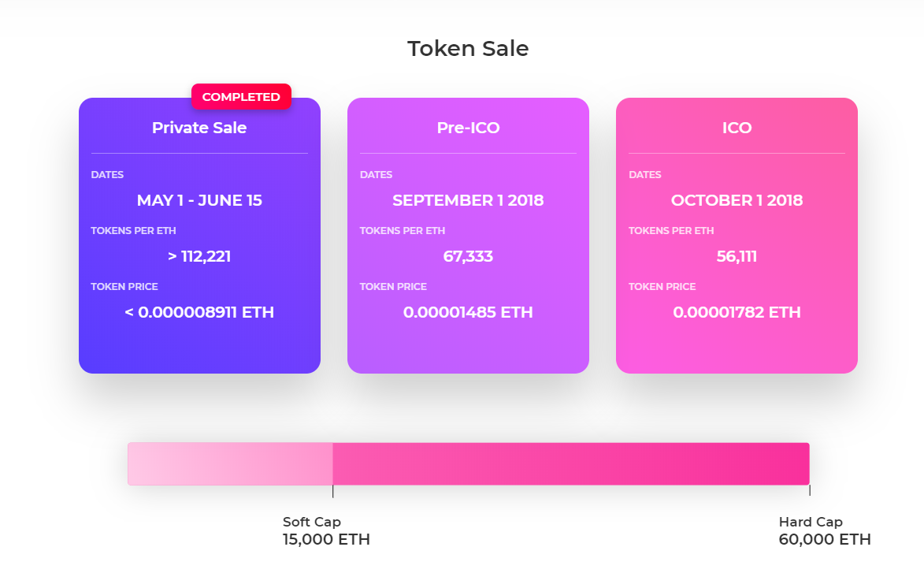The image size is (924, 573).
Task: Click the light pink soft cap bar segment
Action: (x=231, y=464)
